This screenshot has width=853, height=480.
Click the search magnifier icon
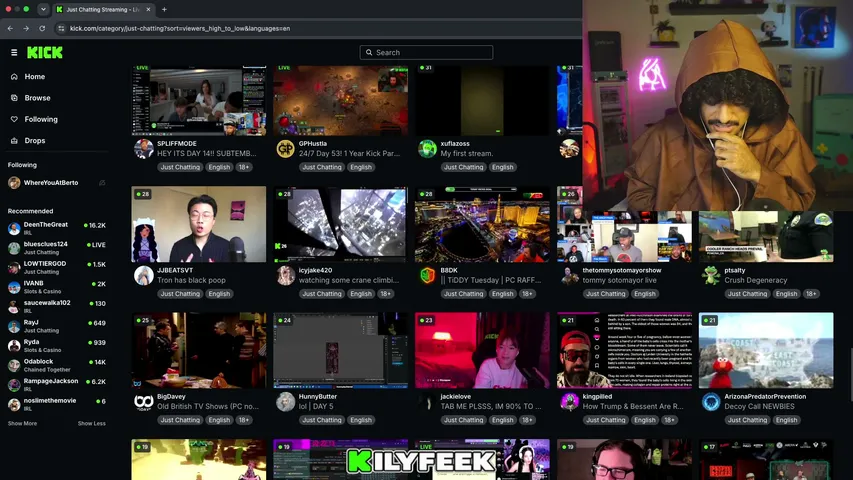click(369, 53)
